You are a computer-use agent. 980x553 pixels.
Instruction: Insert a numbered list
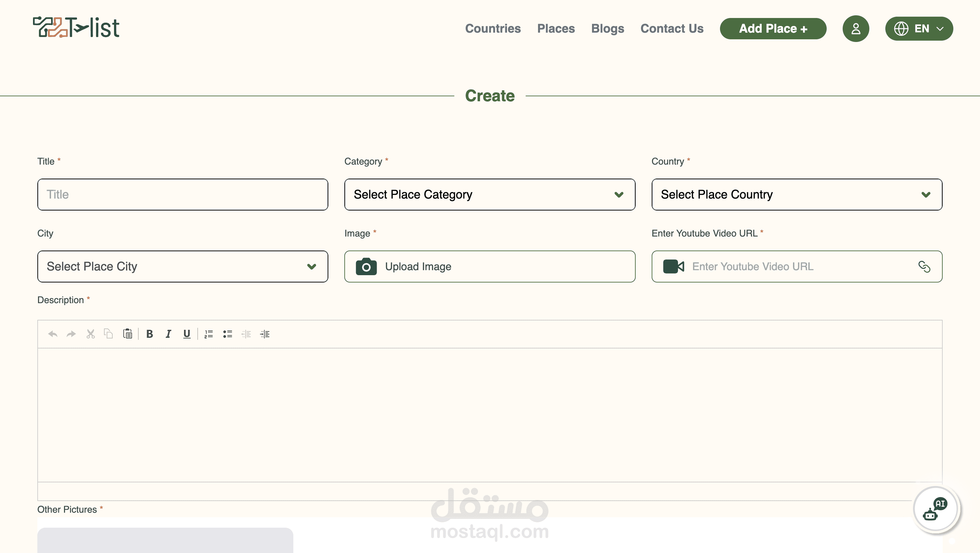click(208, 334)
